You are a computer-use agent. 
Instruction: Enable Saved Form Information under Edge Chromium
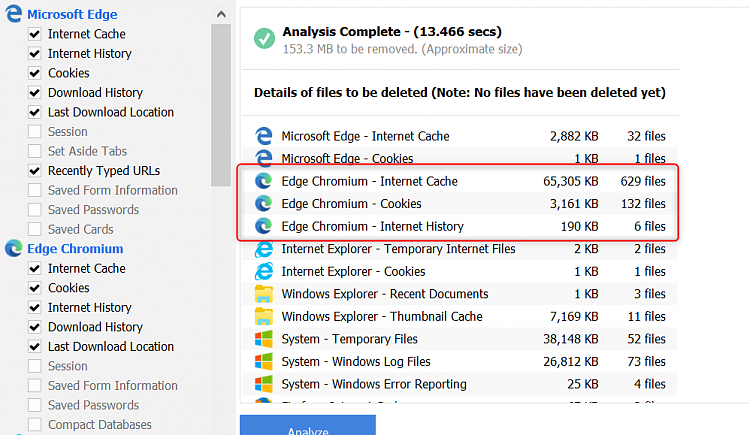[34, 386]
